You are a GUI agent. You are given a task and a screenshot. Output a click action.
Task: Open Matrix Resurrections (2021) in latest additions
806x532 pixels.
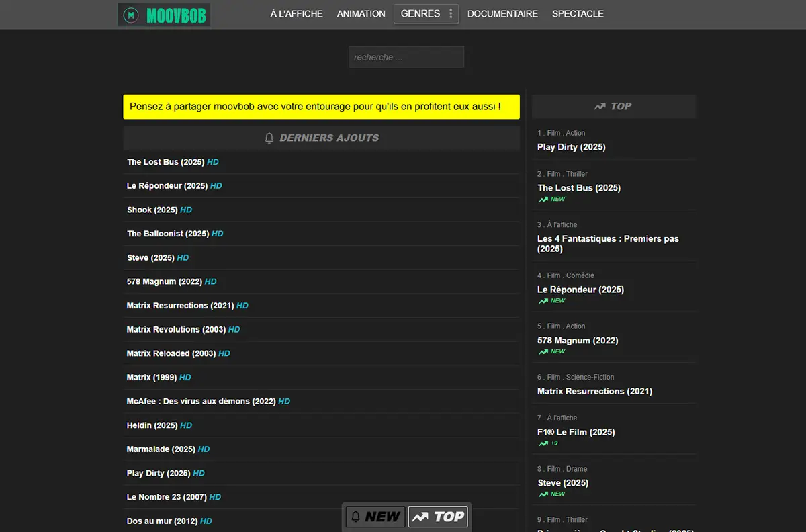(x=180, y=306)
